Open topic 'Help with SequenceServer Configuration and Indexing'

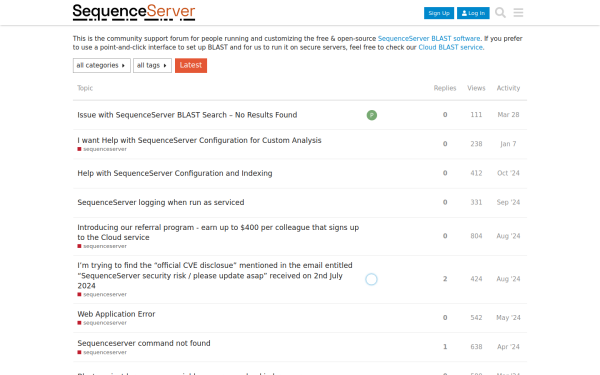[x=175, y=173]
